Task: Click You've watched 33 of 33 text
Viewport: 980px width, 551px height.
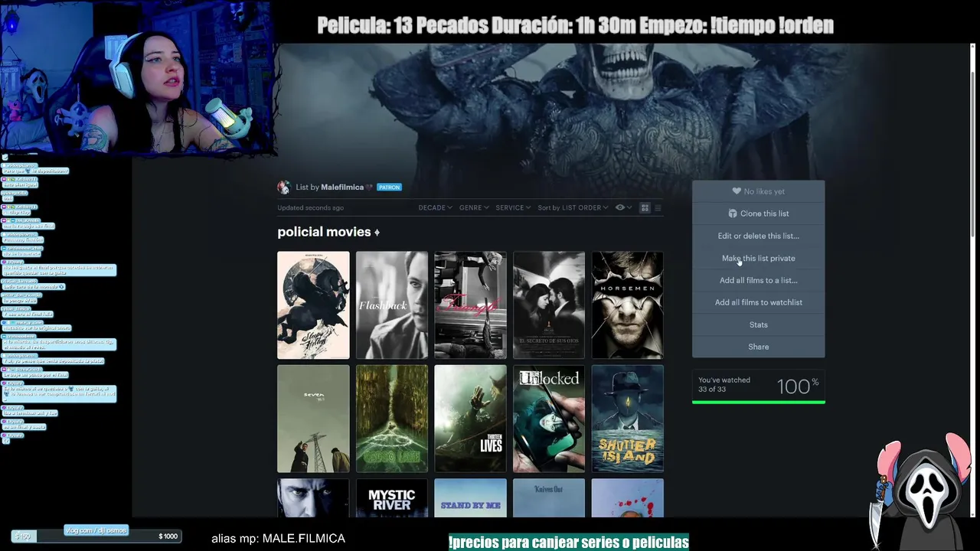Action: click(724, 384)
